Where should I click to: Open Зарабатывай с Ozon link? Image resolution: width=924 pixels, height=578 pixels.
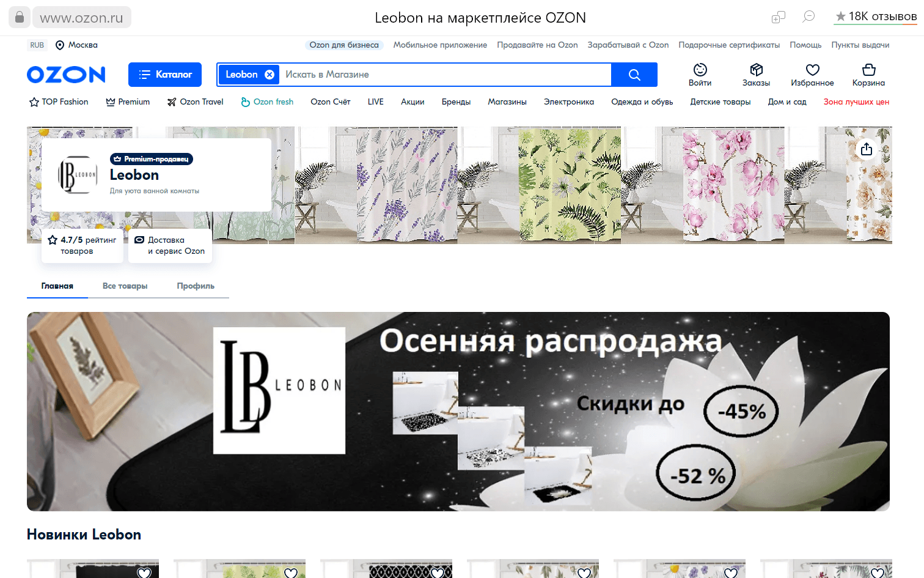point(628,45)
